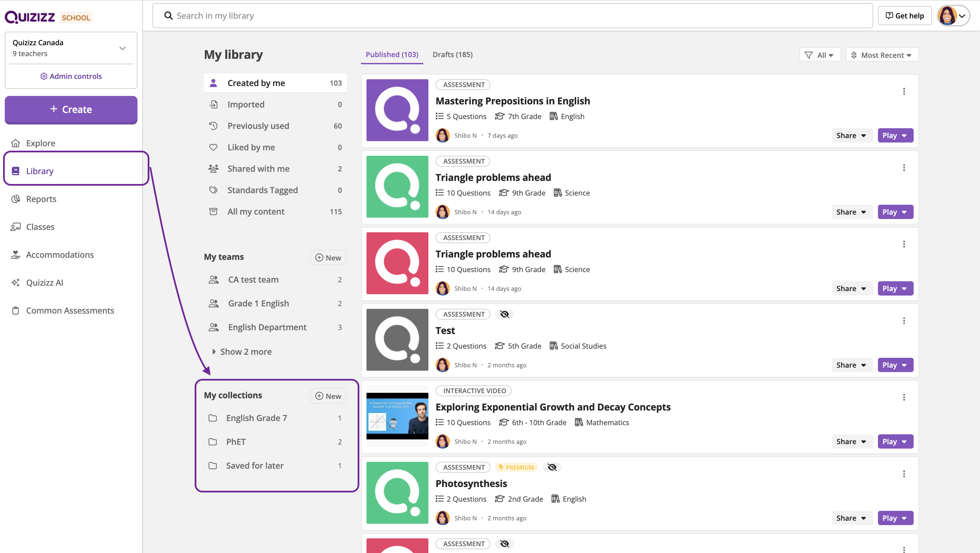Click the Accommodations icon
980x553 pixels.
[x=16, y=255]
